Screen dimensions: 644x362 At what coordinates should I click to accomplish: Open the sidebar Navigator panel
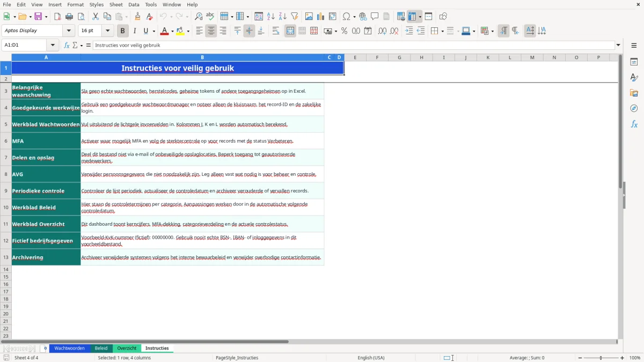tap(634, 109)
